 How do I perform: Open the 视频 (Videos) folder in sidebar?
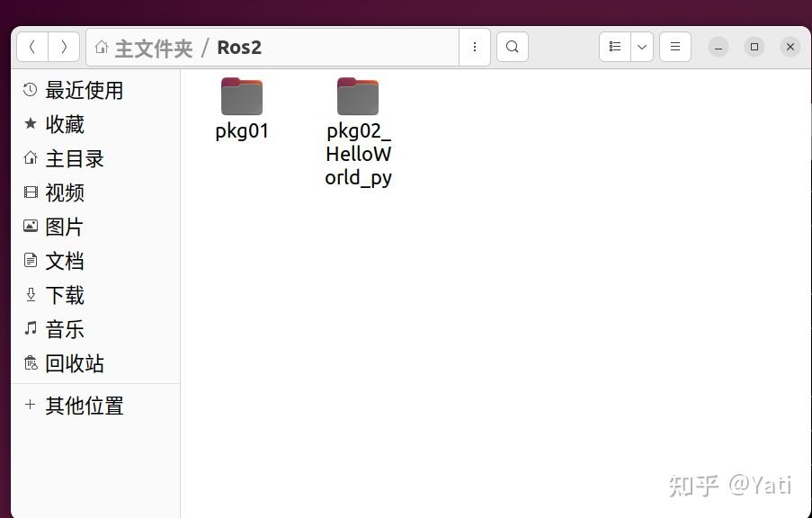pos(64,192)
